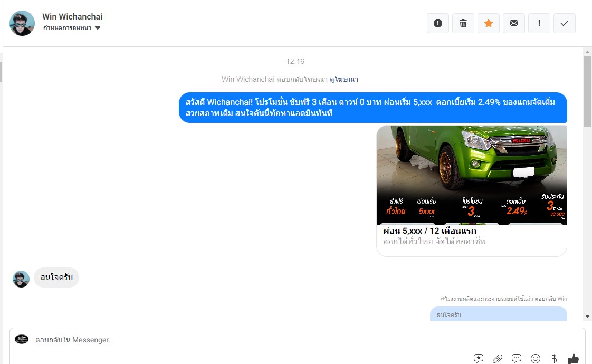Click the page replied-to Win caption

pos(504,299)
